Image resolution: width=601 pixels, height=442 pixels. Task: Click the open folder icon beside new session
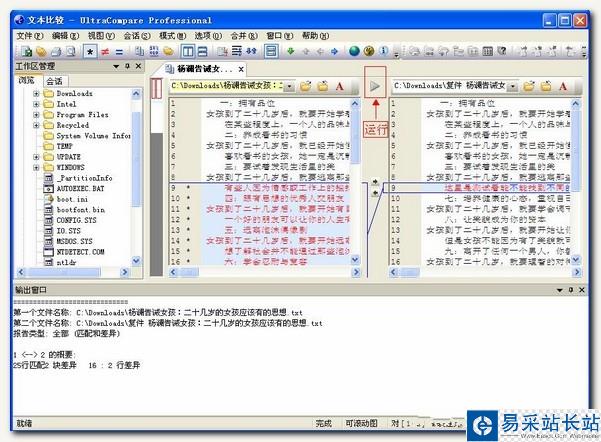(x=41, y=51)
